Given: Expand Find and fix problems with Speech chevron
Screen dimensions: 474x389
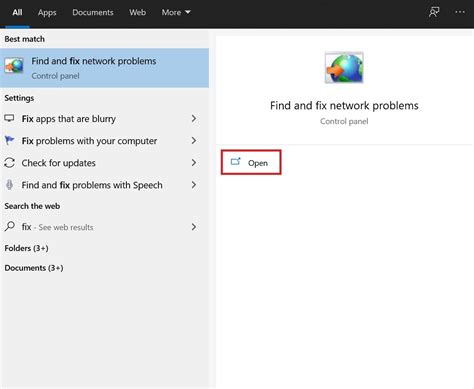Looking at the screenshot, I should click(x=194, y=185).
